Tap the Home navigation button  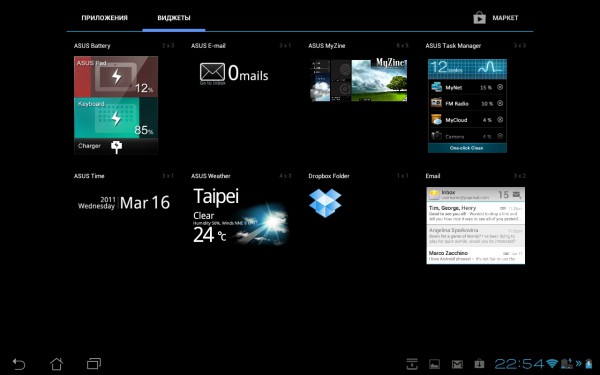point(56,364)
